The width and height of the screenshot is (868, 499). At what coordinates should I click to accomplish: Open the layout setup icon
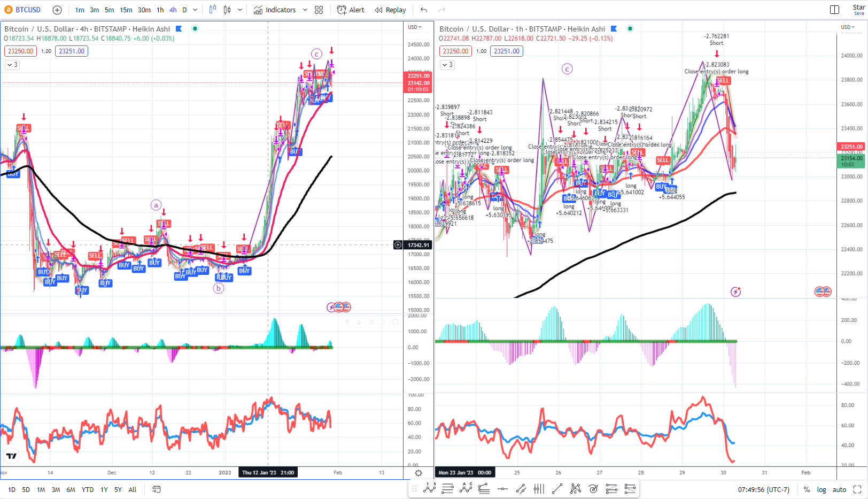[834, 10]
